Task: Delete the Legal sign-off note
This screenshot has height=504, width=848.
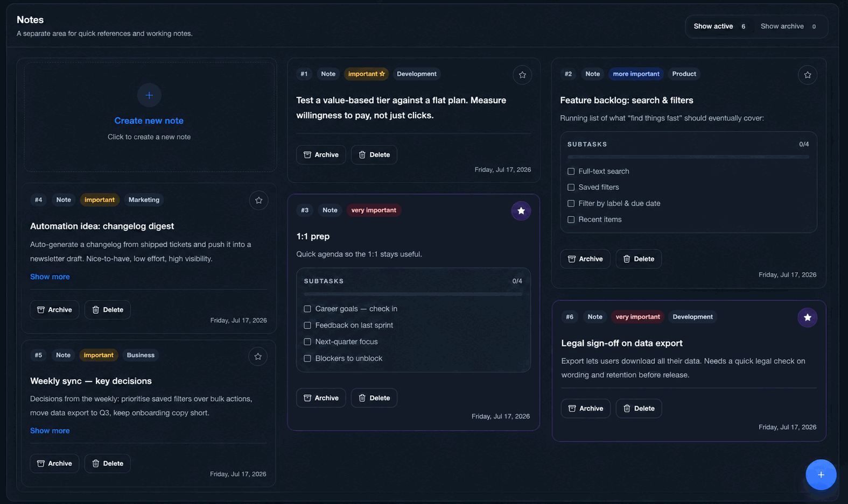Action: 639,408
